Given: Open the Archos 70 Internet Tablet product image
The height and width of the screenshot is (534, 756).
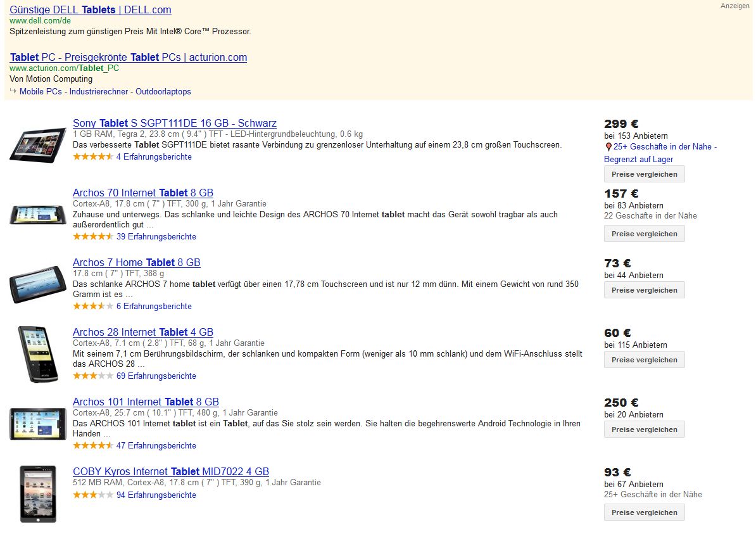Looking at the screenshot, I should 37,215.
